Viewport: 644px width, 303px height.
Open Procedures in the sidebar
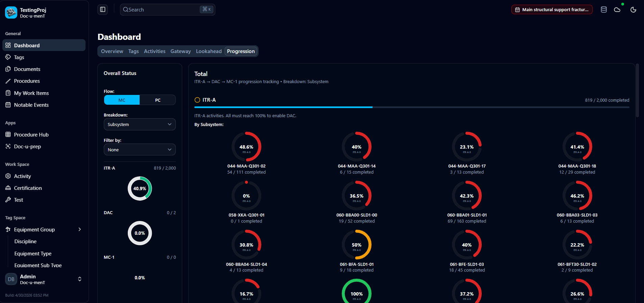(44, 81)
